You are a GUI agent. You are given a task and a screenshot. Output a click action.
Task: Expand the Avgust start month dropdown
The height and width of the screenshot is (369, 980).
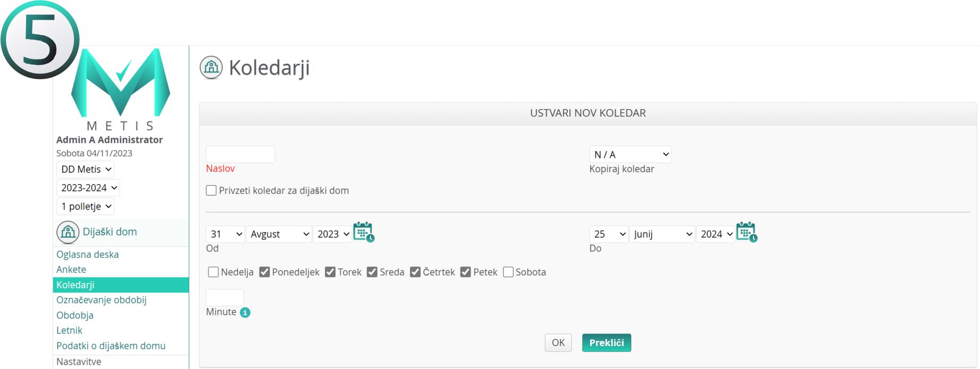pos(279,234)
